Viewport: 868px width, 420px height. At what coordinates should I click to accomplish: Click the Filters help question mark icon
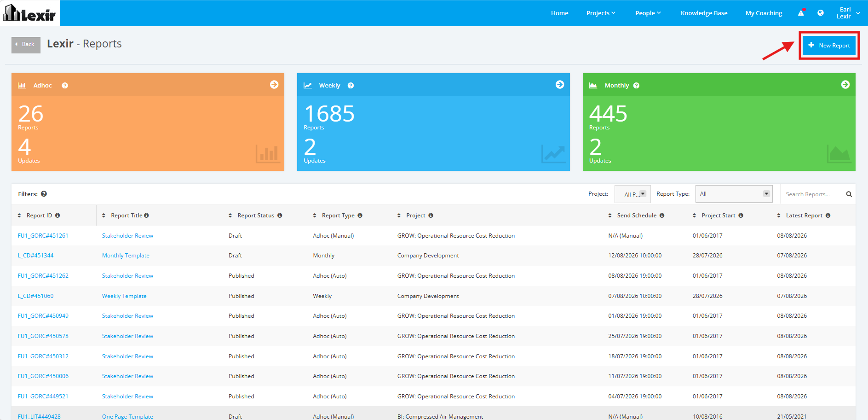[44, 194]
